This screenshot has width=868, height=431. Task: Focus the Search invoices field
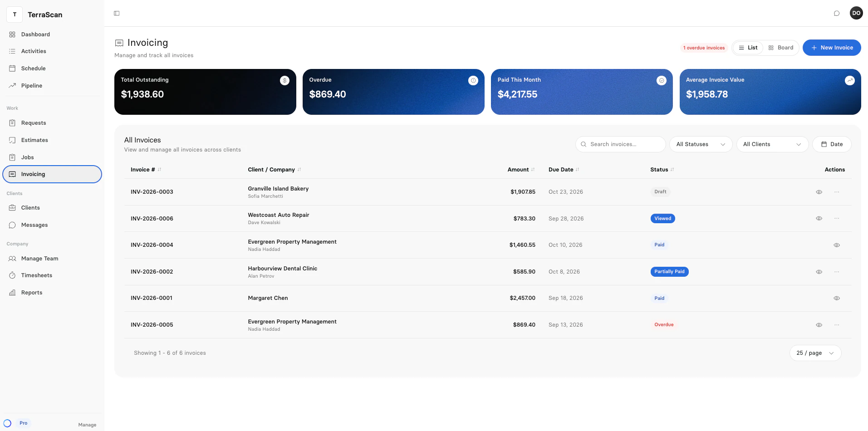coord(620,144)
